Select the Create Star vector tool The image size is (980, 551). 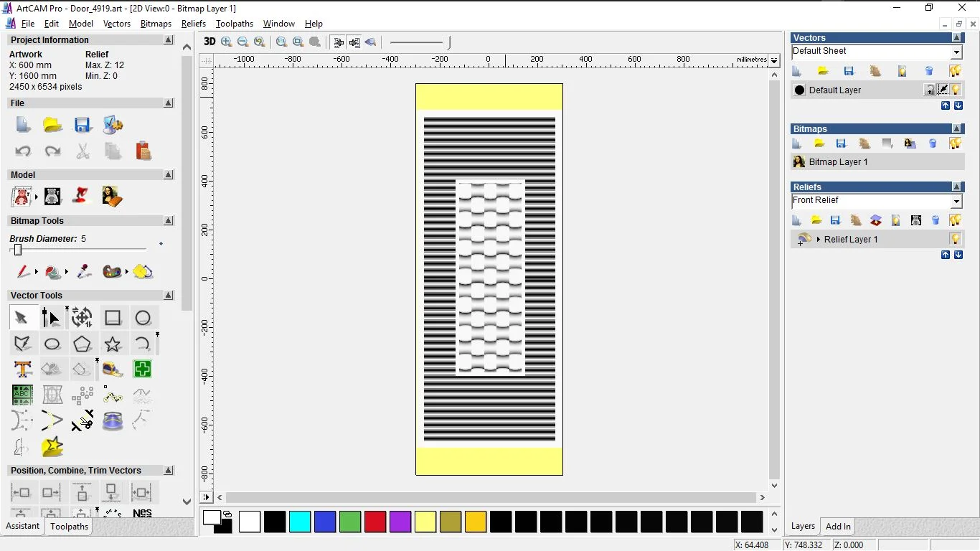113,344
